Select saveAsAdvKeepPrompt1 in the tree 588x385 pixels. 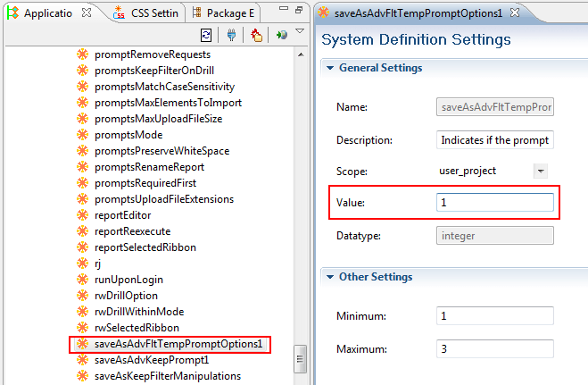pyautogui.click(x=152, y=360)
